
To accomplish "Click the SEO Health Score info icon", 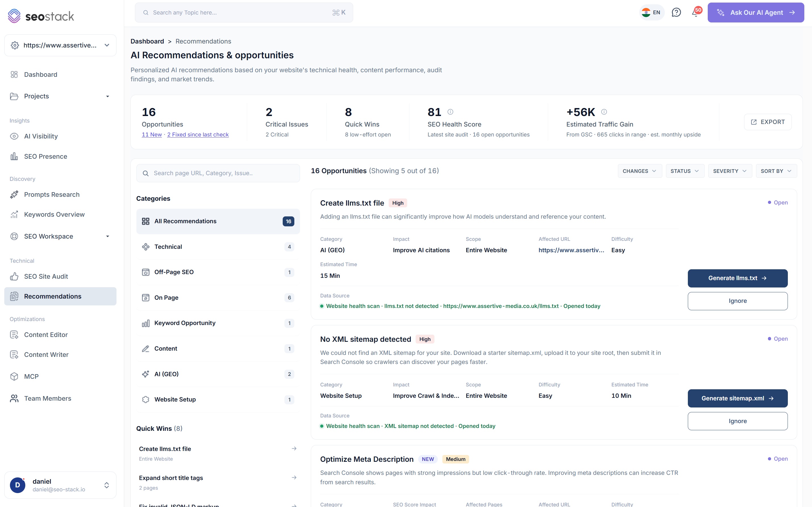I will click(x=450, y=112).
